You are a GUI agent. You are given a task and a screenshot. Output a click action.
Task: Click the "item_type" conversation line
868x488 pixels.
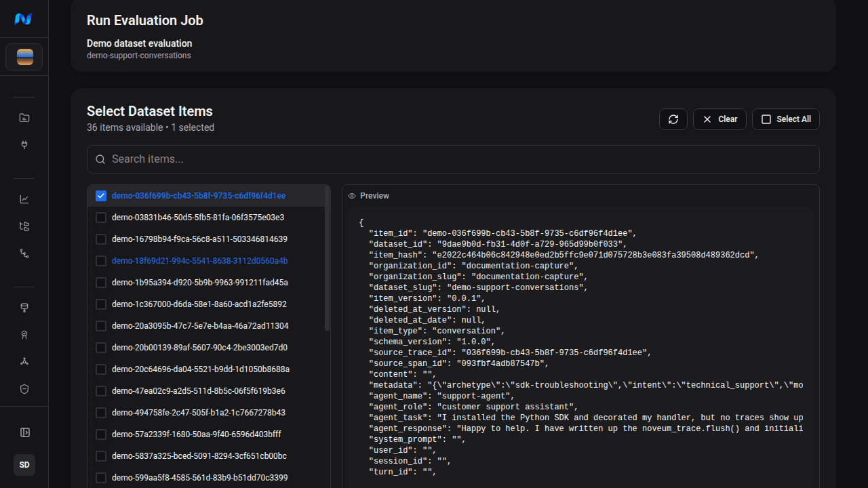tap(437, 331)
